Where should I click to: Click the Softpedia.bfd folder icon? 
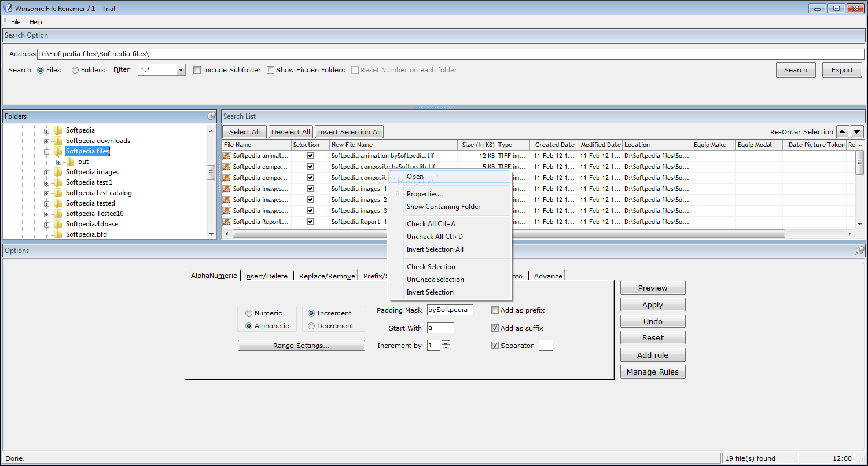click(58, 234)
